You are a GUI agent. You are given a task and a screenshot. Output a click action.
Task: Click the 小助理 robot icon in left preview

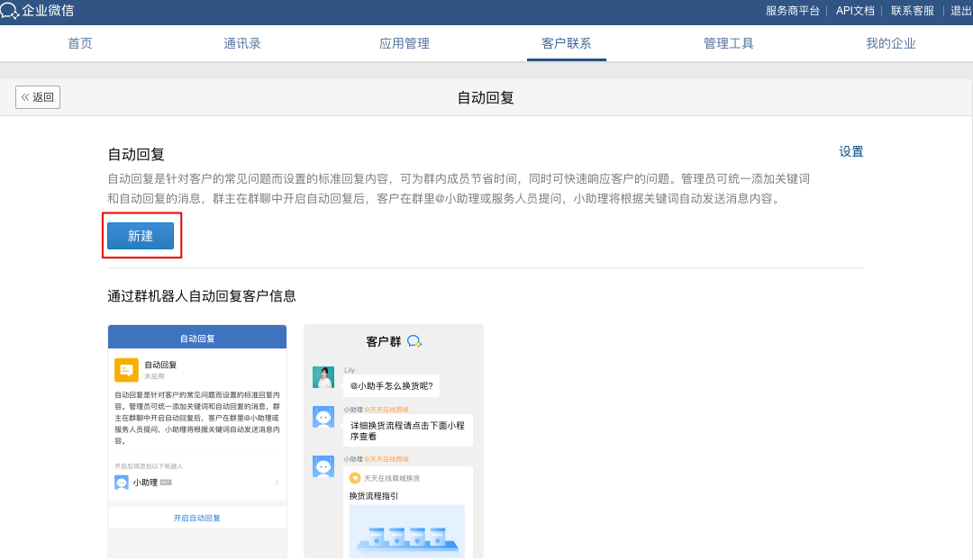[122, 483]
